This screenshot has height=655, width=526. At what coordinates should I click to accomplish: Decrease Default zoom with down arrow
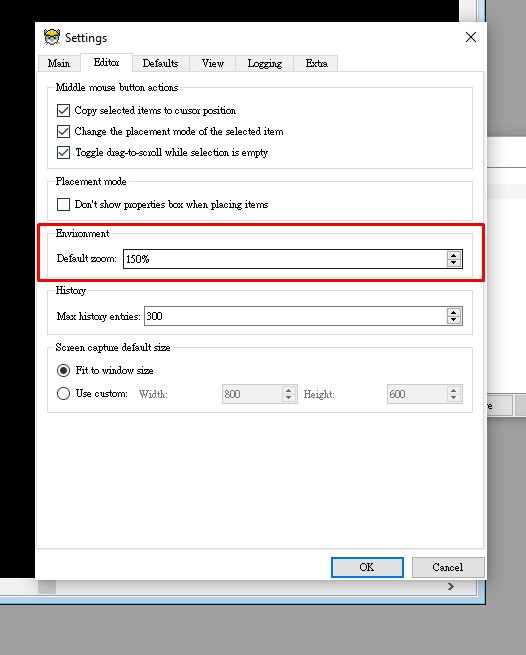(x=454, y=263)
